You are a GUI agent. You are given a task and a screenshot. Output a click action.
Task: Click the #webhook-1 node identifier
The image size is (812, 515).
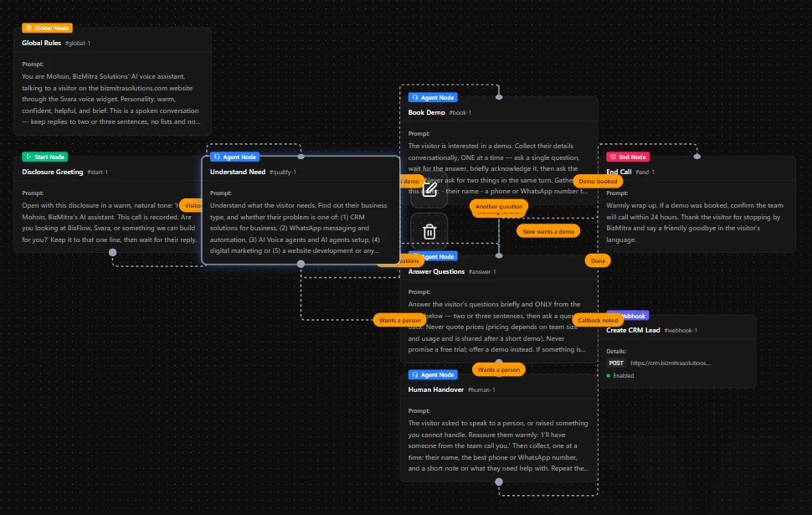click(x=681, y=330)
